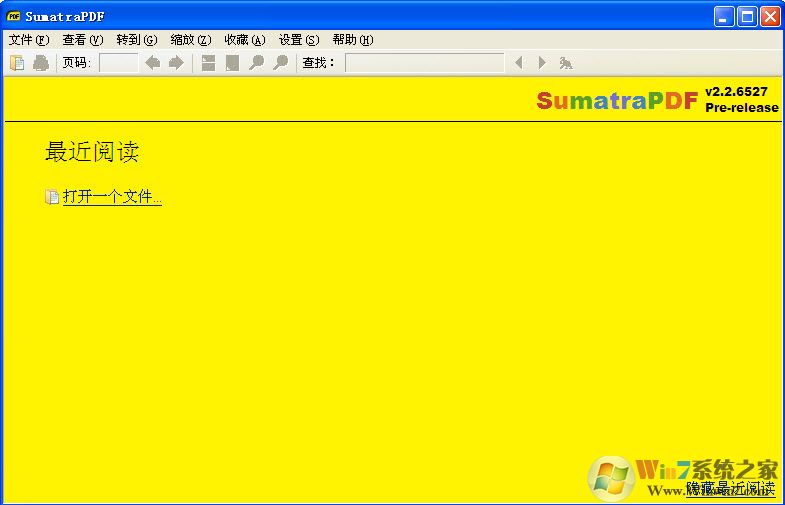Maximize the SumatraPDF window
The image size is (785, 505).
tap(747, 17)
